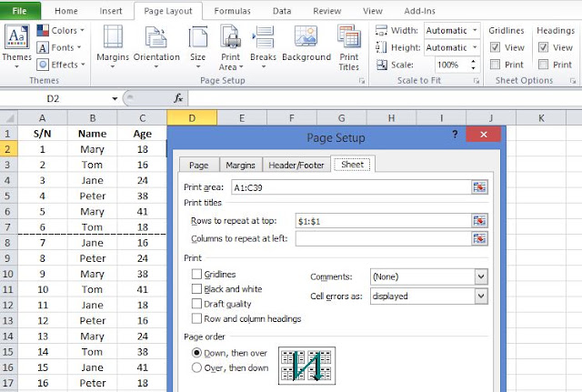This screenshot has height=392, width=582.
Task: Open the Width dropdown
Action: click(x=475, y=30)
